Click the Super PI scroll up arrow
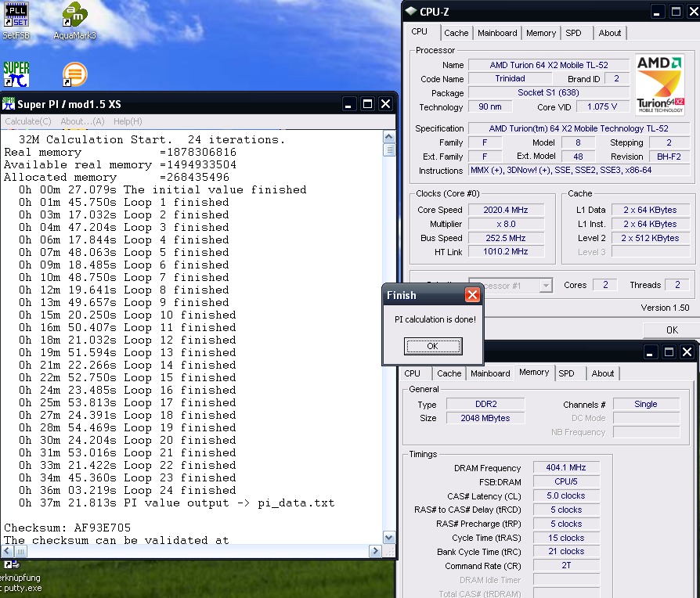Image resolution: width=700 pixels, height=598 pixels. pos(389,137)
